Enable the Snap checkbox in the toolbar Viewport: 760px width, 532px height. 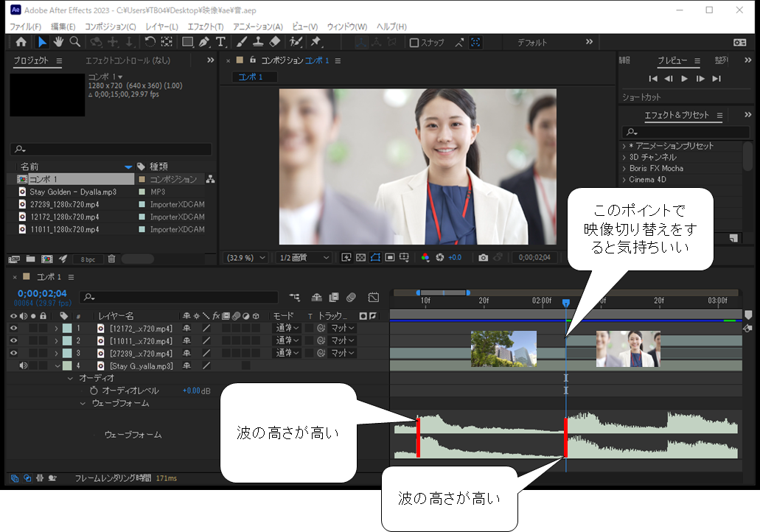tap(414, 43)
